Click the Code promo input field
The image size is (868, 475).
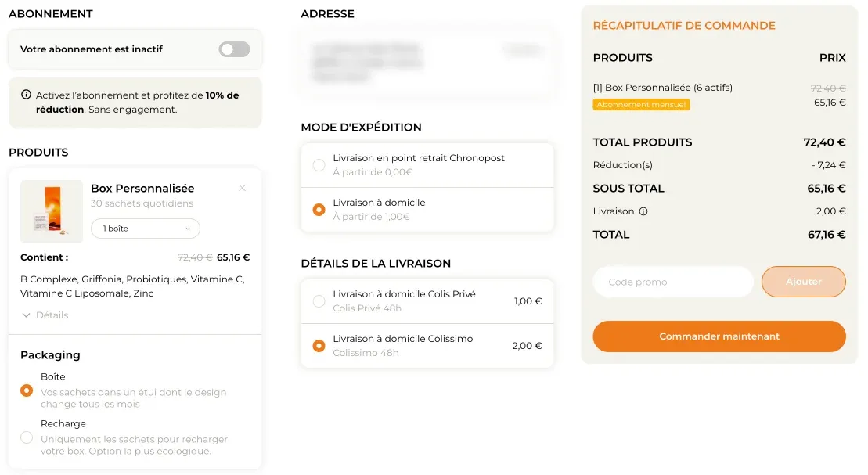pyautogui.click(x=673, y=282)
